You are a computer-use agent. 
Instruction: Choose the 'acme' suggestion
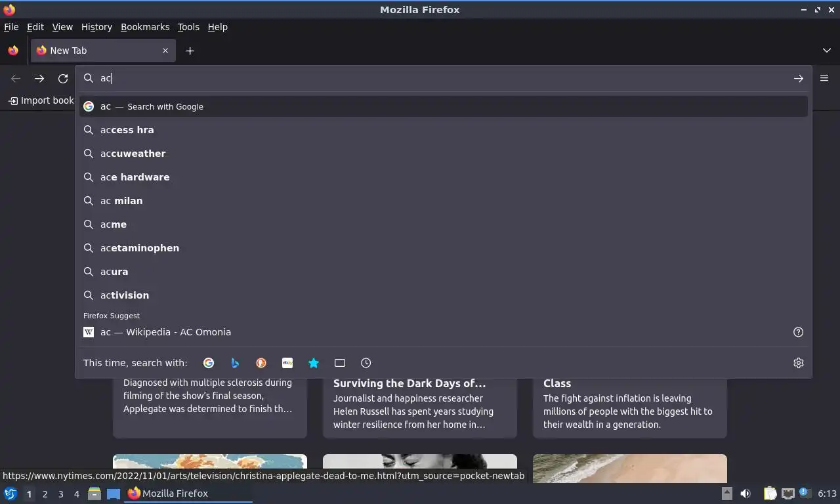click(x=444, y=224)
